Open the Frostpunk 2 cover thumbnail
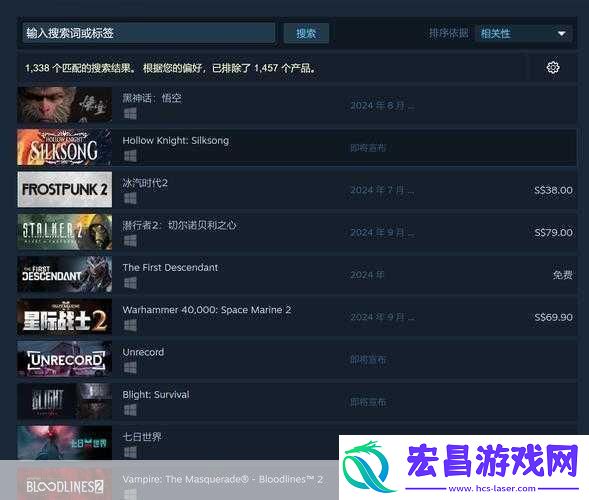 [x=65, y=189]
